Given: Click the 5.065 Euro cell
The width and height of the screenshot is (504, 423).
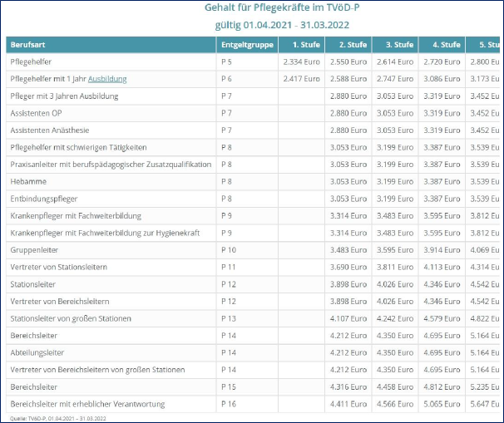Looking at the screenshot, I should 442,404.
